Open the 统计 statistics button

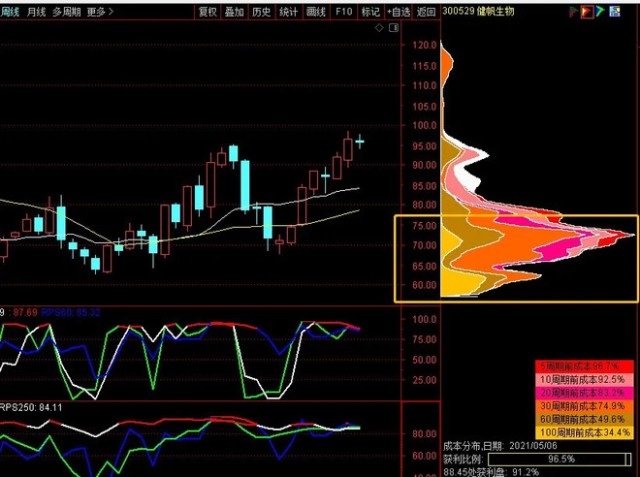(289, 12)
